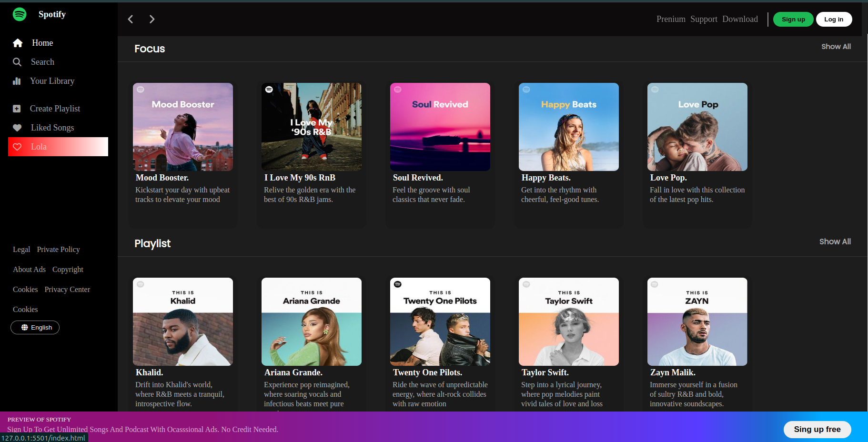Open Liked Songs in the sidebar

point(52,128)
